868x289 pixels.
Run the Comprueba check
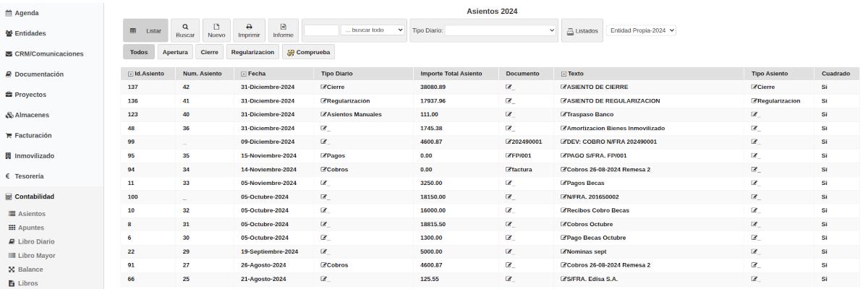tap(308, 52)
